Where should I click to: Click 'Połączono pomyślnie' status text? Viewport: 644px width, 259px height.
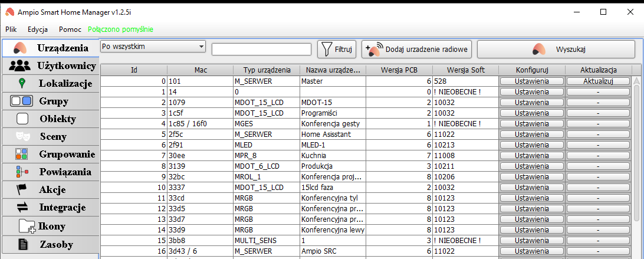(121, 29)
